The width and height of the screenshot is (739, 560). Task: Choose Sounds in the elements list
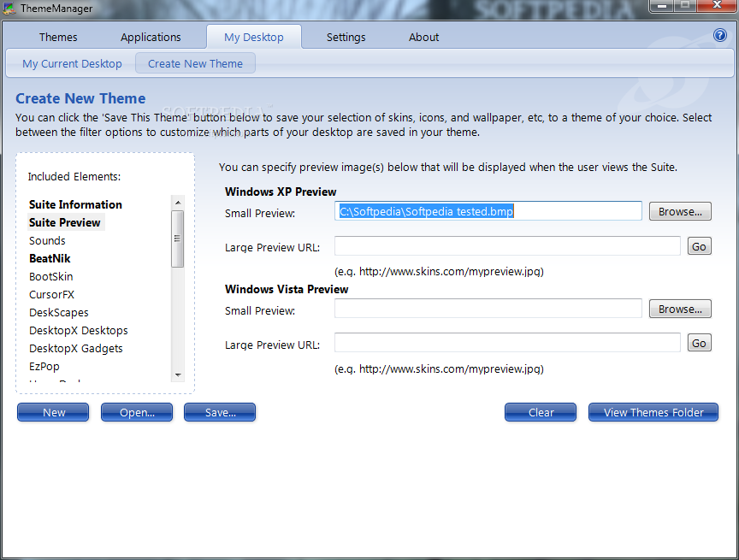[x=47, y=241]
